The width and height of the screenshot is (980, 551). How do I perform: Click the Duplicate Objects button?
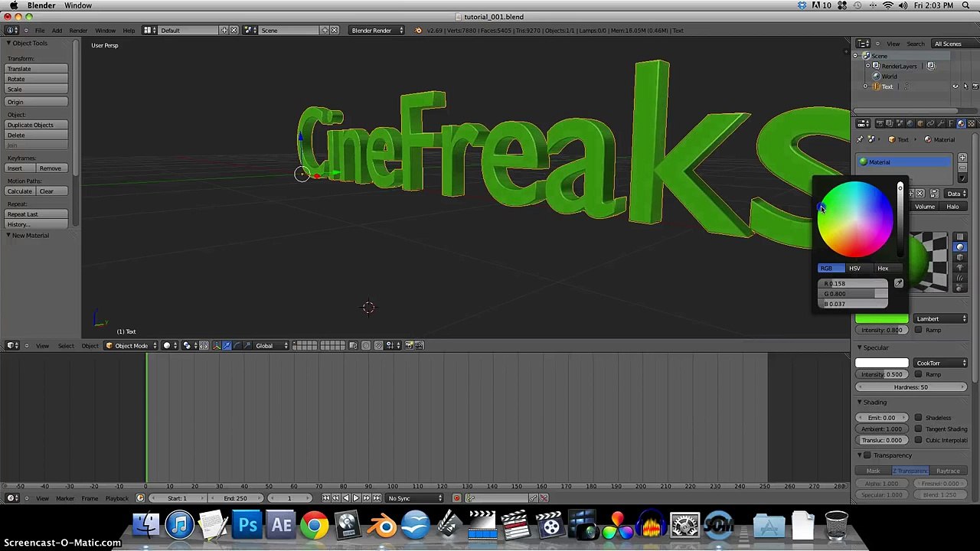[37, 125]
